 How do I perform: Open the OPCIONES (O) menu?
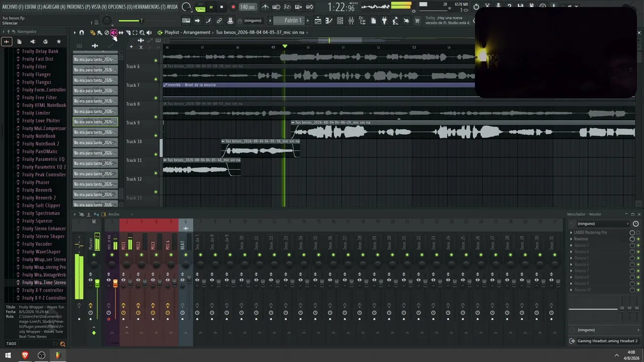click(x=120, y=7)
